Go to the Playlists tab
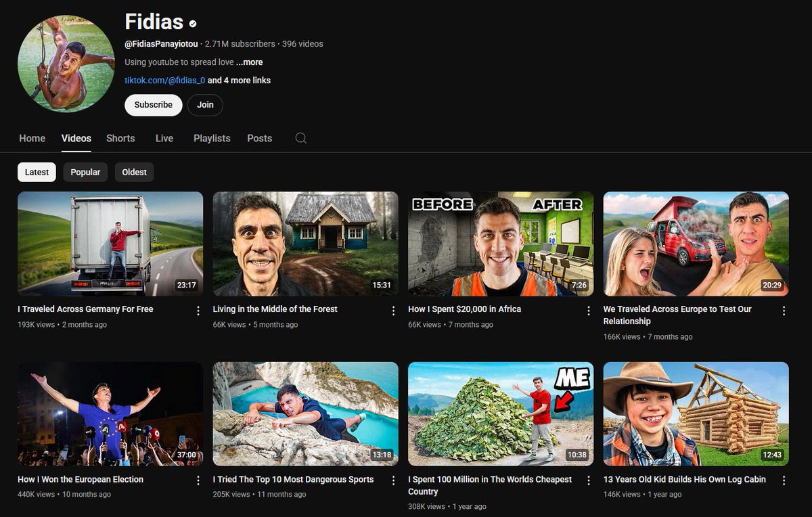This screenshot has height=517, width=812. click(x=212, y=138)
